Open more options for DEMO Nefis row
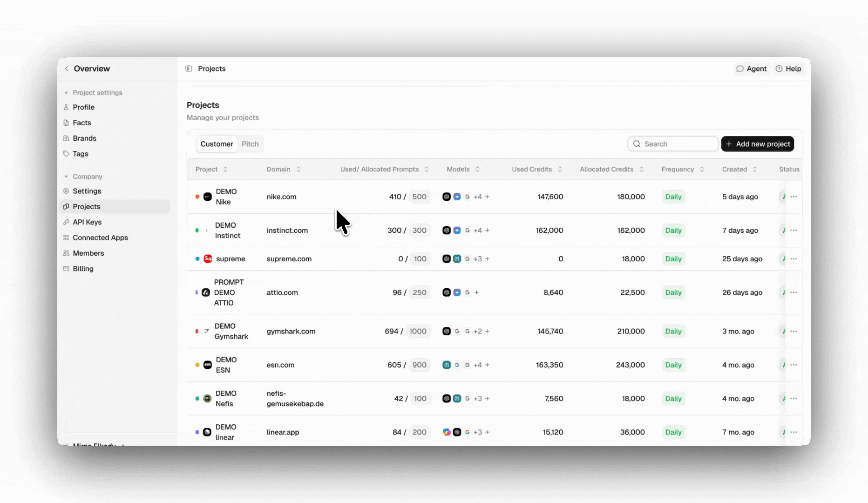 tap(793, 398)
